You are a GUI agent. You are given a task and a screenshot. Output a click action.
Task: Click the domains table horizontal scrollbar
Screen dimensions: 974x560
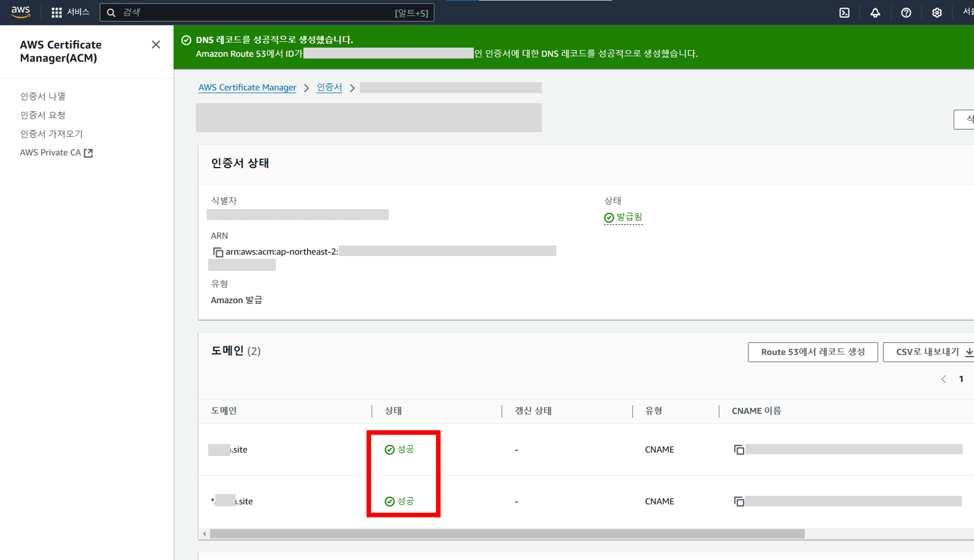507,534
